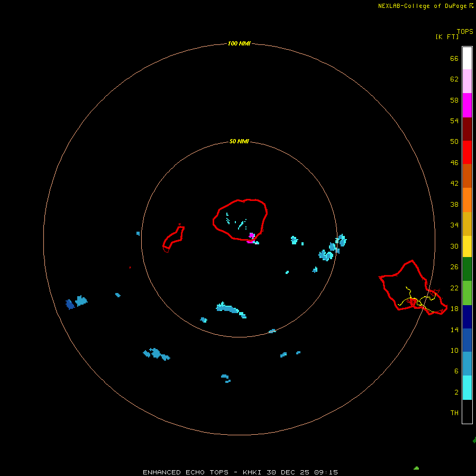Select the magenta swatch in the legend

click(467, 105)
